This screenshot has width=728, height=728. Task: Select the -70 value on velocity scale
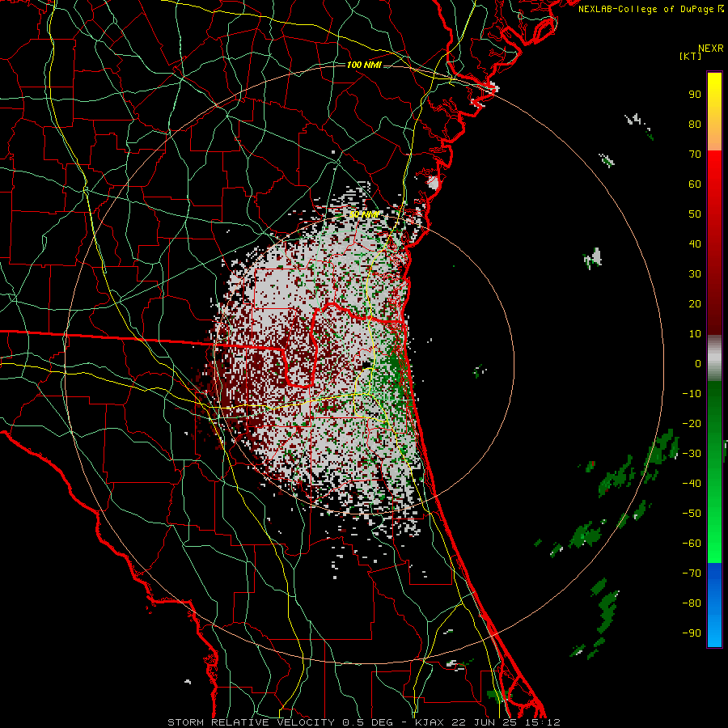coord(692,574)
